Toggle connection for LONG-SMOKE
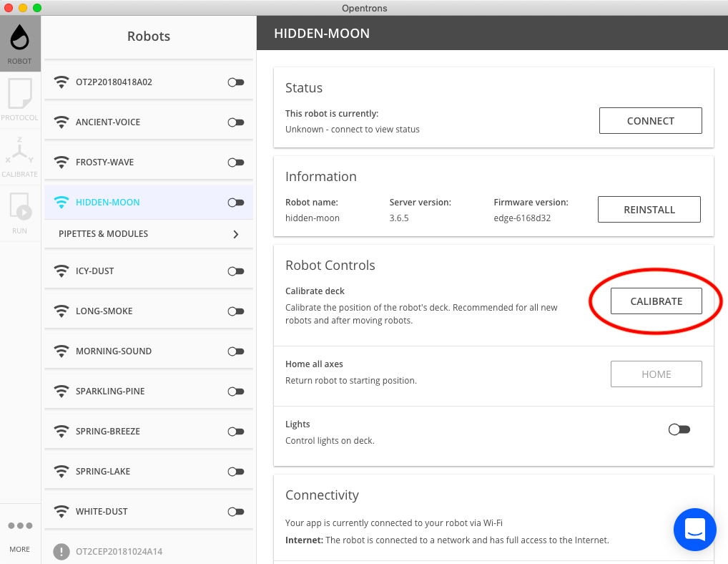This screenshot has width=728, height=564. [236, 311]
